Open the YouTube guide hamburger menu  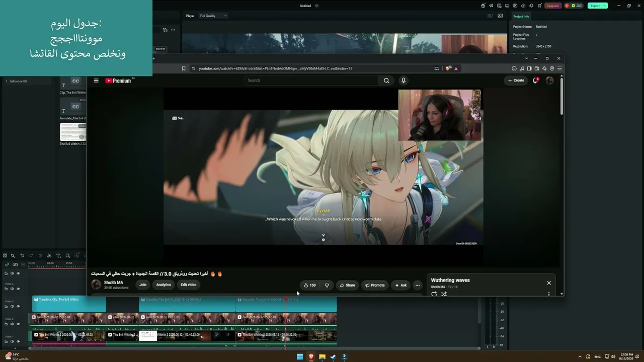tap(96, 80)
